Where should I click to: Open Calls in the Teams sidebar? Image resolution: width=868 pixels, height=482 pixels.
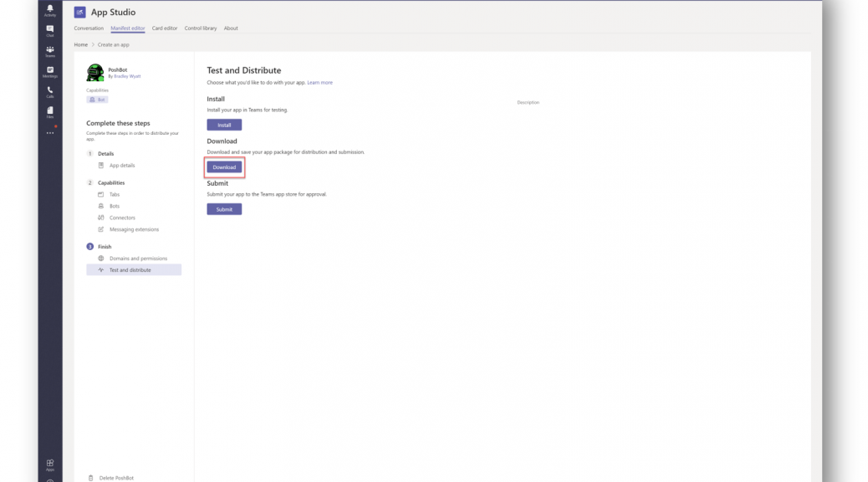(50, 92)
